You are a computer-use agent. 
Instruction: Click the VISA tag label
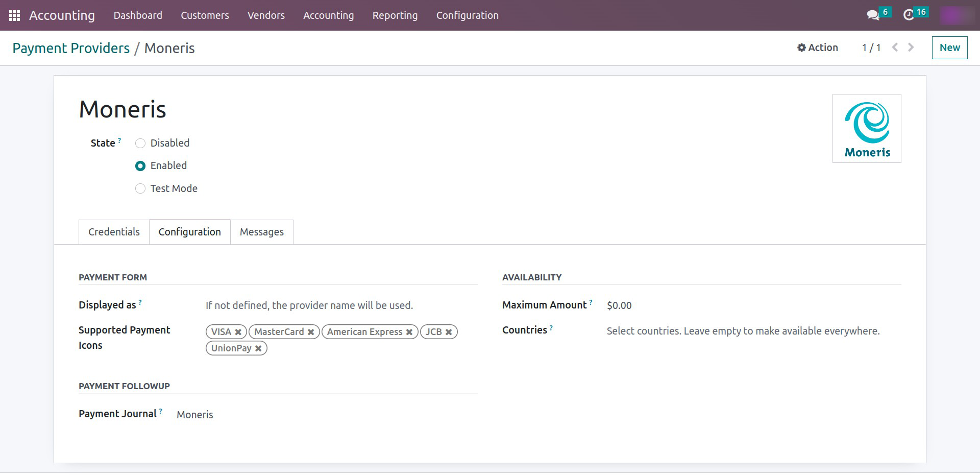[221, 332]
